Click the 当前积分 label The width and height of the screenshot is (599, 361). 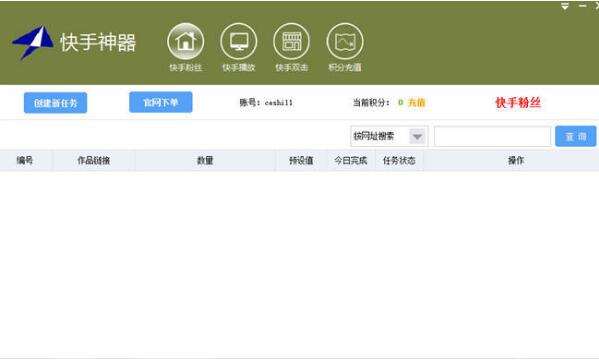tap(371, 102)
